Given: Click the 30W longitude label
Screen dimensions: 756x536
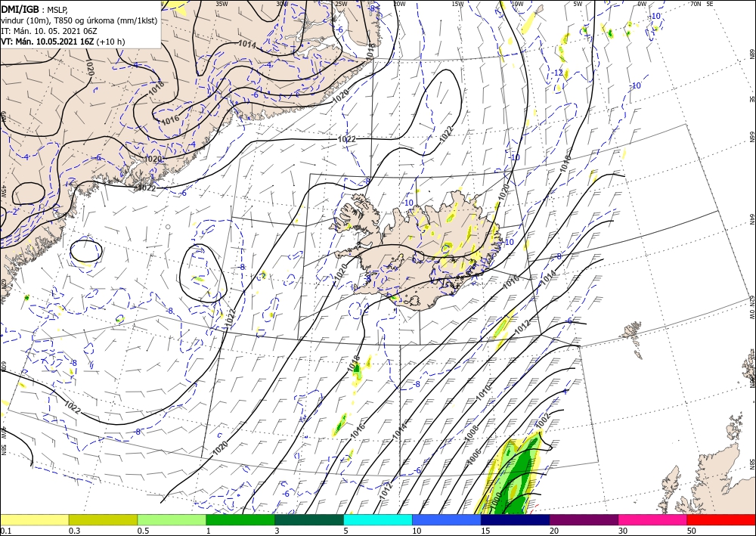Looking at the screenshot, I should [x=282, y=3].
